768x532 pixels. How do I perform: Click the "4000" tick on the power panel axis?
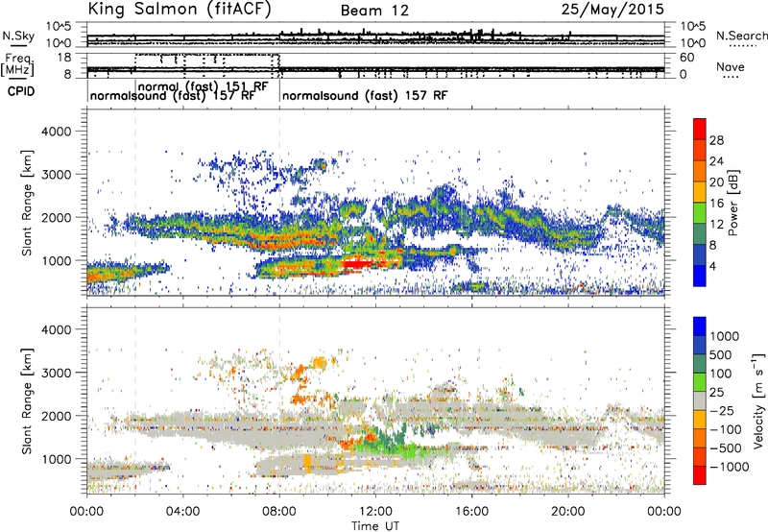click(x=57, y=132)
